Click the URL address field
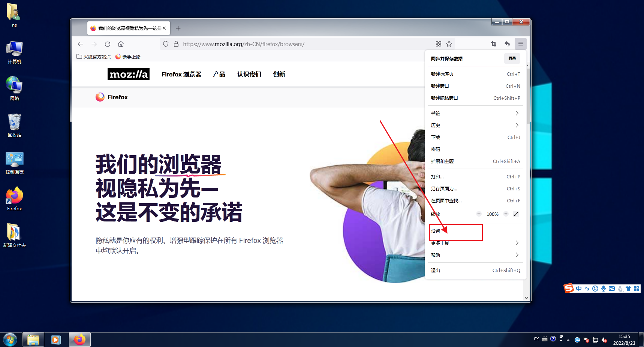644x347 pixels. point(307,44)
